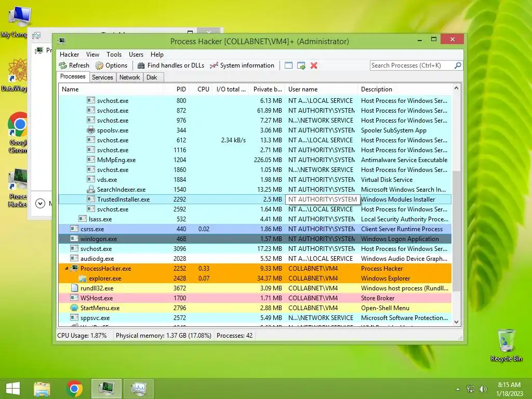
Task: Click the volume speaker tray icon
Action: click(483, 389)
